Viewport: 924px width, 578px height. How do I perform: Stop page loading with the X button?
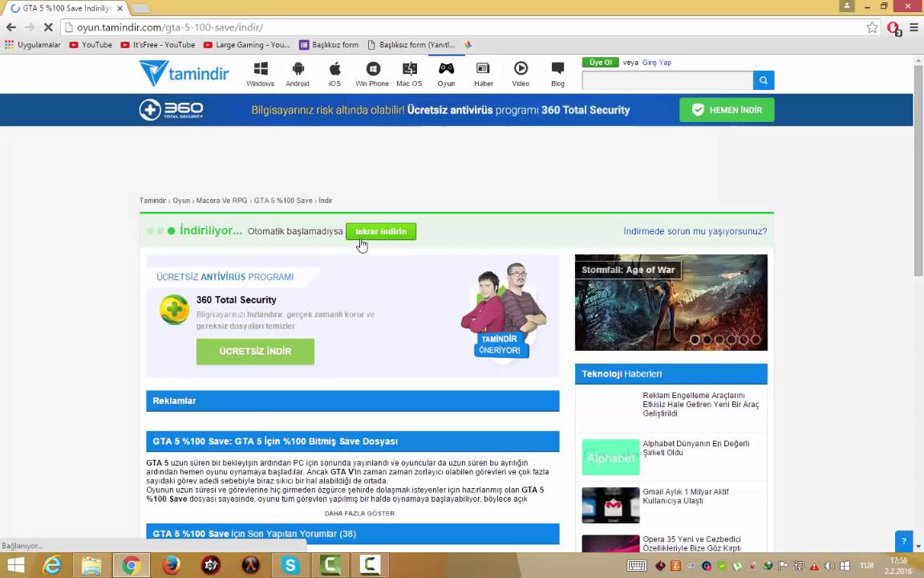coord(48,27)
